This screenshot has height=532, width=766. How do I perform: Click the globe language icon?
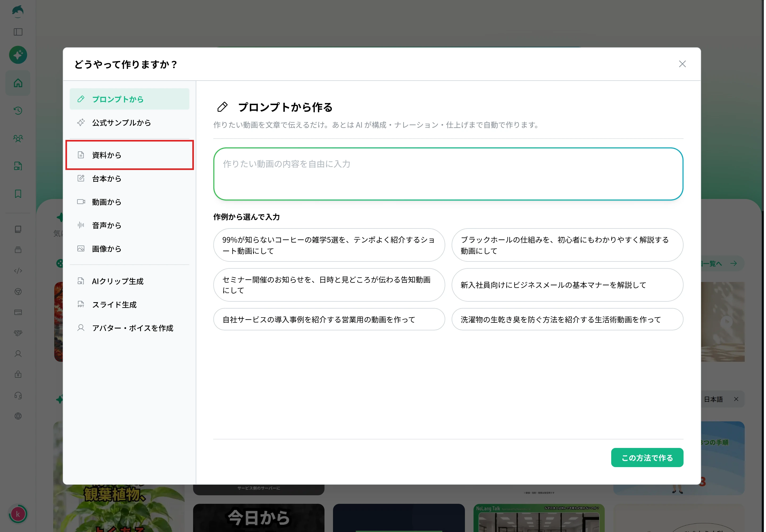[18, 416]
